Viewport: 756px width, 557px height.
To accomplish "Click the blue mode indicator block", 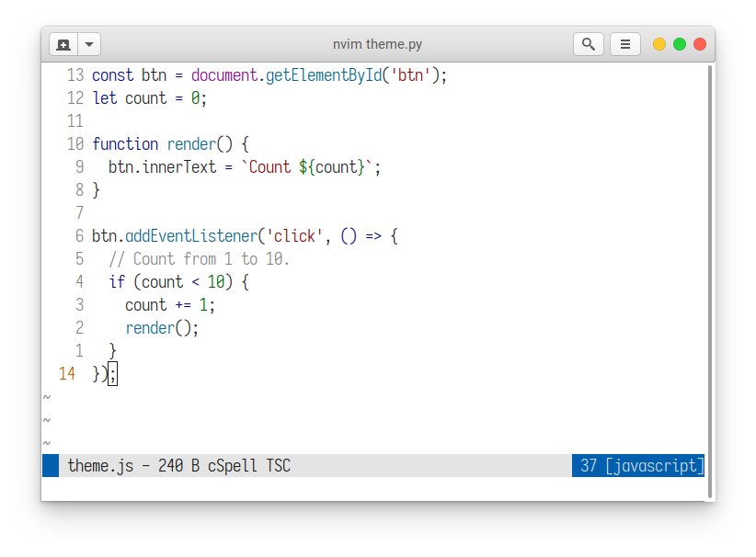I will [x=51, y=466].
